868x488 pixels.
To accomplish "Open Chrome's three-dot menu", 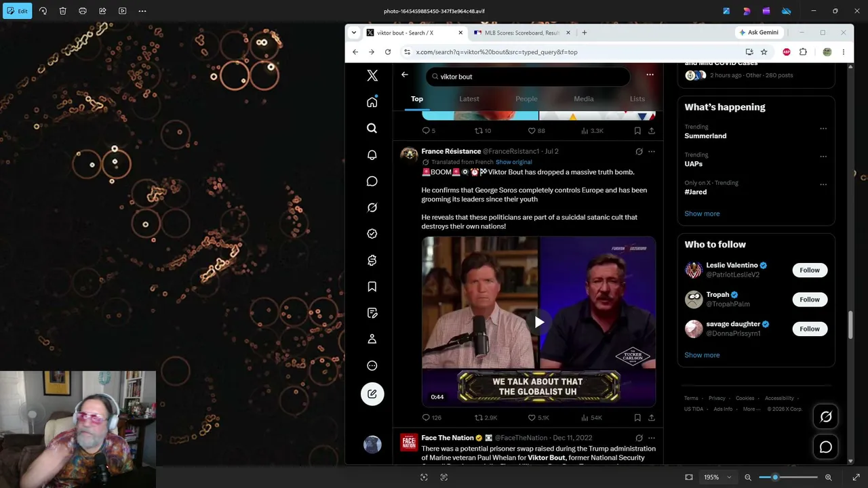I will coord(844,52).
